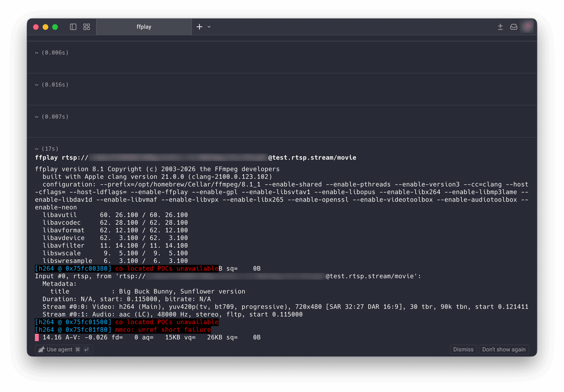564x392 pixels.
Task: Click Don't show again button
Action: pyautogui.click(x=503, y=349)
